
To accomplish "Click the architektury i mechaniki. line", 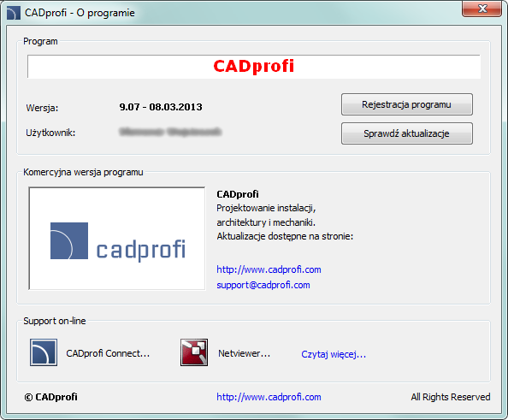I will click(266, 222).
